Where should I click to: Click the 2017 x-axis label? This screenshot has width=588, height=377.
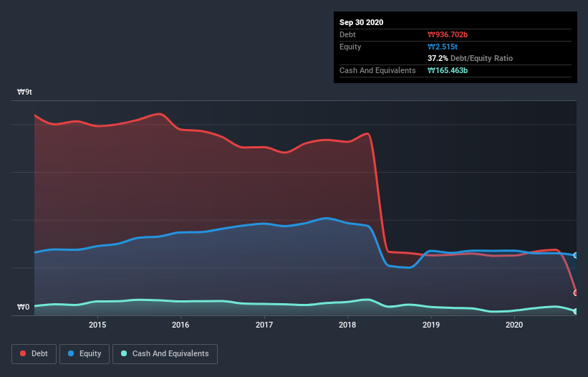pyautogui.click(x=264, y=325)
